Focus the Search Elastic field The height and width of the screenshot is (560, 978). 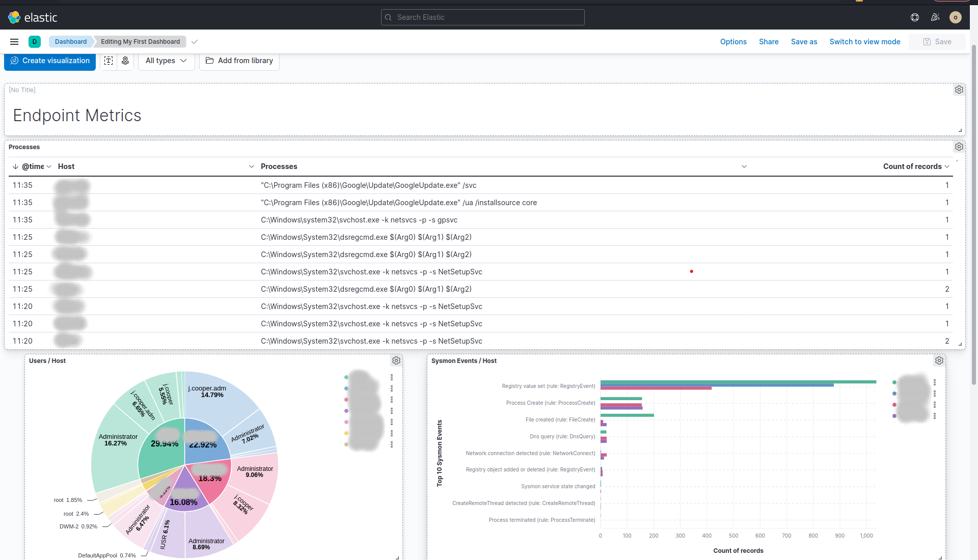click(x=483, y=17)
